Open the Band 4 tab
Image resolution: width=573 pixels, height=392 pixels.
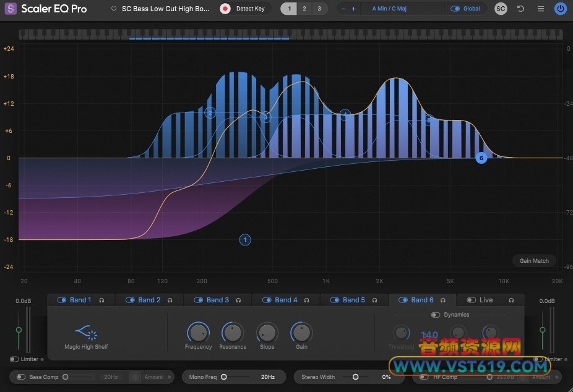[x=286, y=300]
